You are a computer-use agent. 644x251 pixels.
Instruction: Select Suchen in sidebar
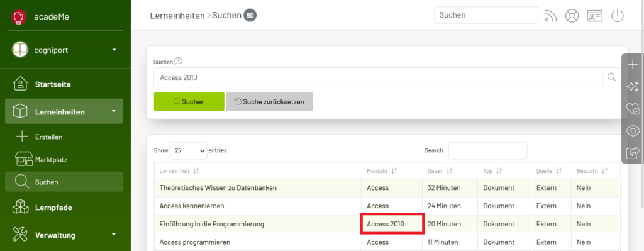[64, 182]
